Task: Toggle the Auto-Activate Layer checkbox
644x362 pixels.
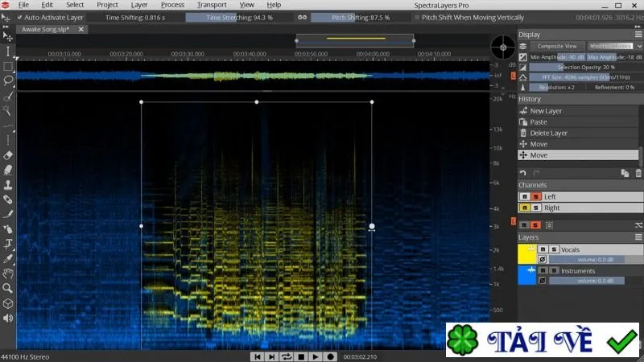Action: pyautogui.click(x=19, y=17)
